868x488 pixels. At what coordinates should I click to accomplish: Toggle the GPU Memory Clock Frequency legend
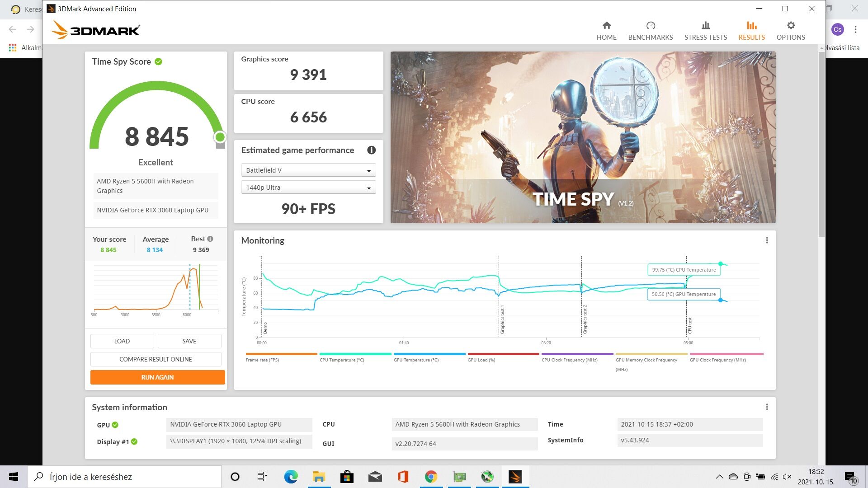click(x=651, y=362)
